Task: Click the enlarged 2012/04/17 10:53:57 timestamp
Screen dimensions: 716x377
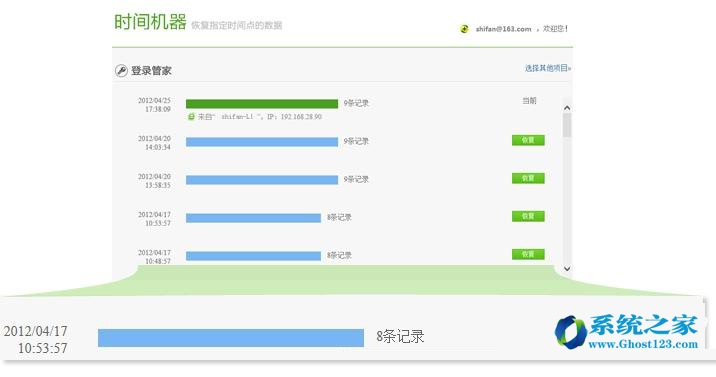Action: [36, 340]
